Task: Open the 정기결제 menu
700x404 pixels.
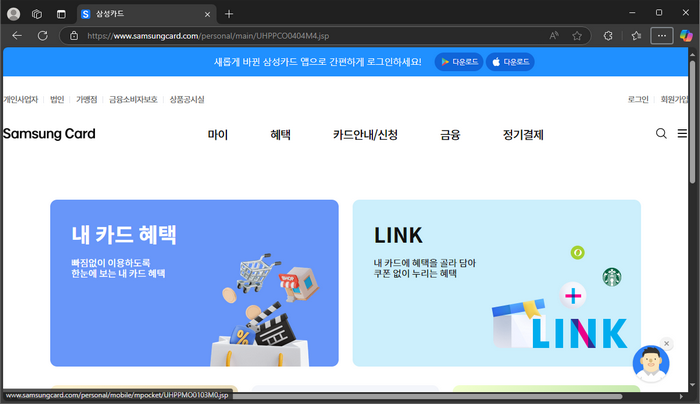Action: pos(523,134)
